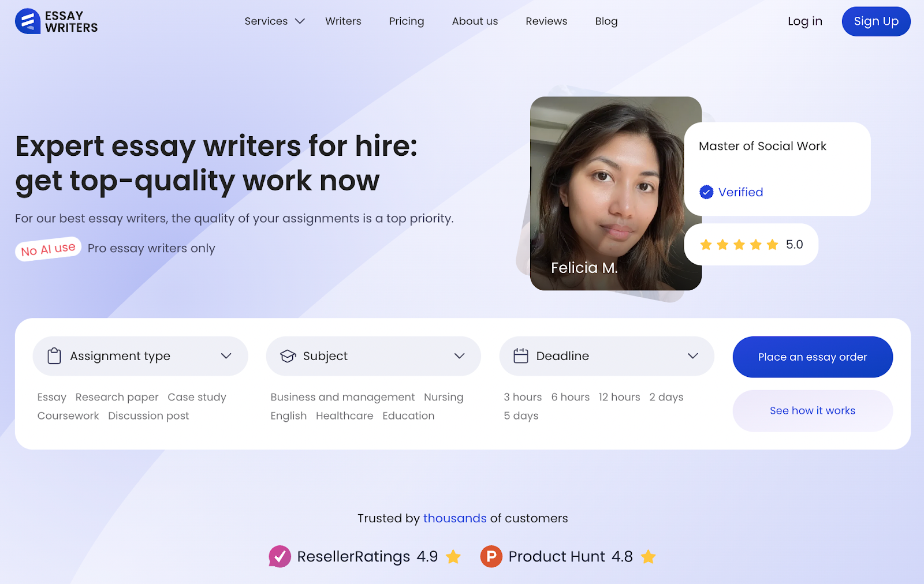The image size is (924, 584).
Task: Open the Services menu
Action: [x=274, y=21]
